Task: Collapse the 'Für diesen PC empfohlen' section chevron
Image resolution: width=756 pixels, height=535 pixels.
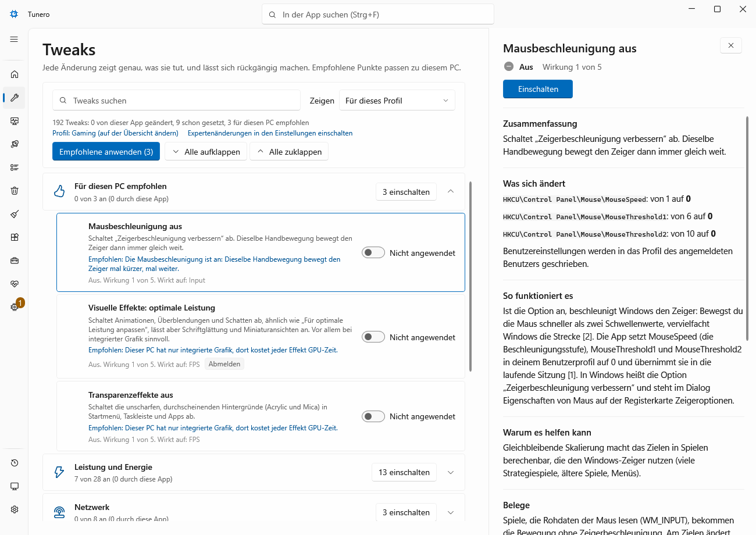Action: [x=451, y=191]
